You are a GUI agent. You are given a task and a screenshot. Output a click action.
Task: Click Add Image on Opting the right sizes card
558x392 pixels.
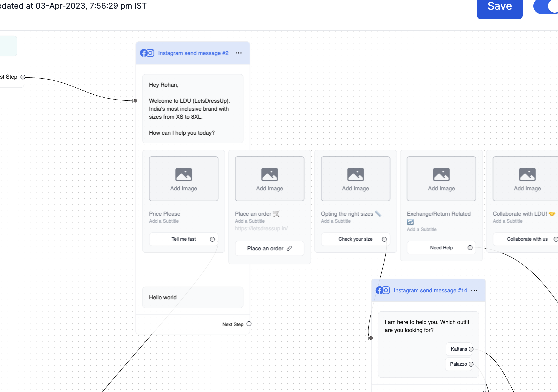coord(355,178)
